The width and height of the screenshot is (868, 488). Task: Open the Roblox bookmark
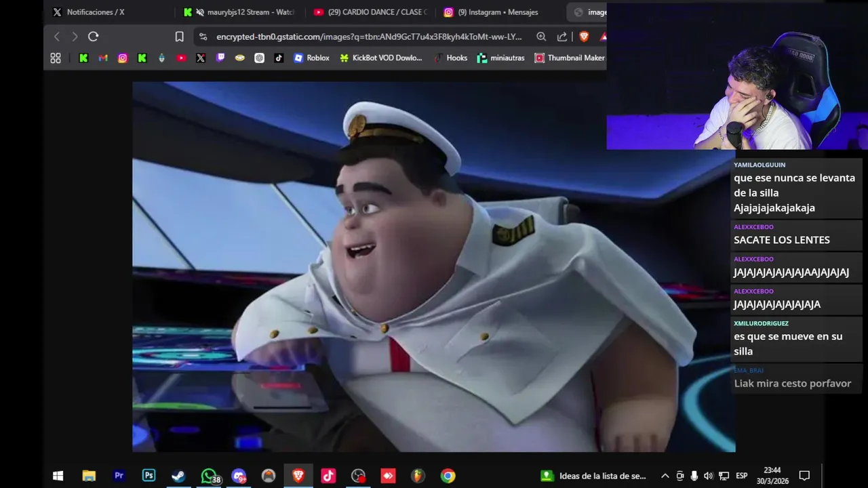311,58
